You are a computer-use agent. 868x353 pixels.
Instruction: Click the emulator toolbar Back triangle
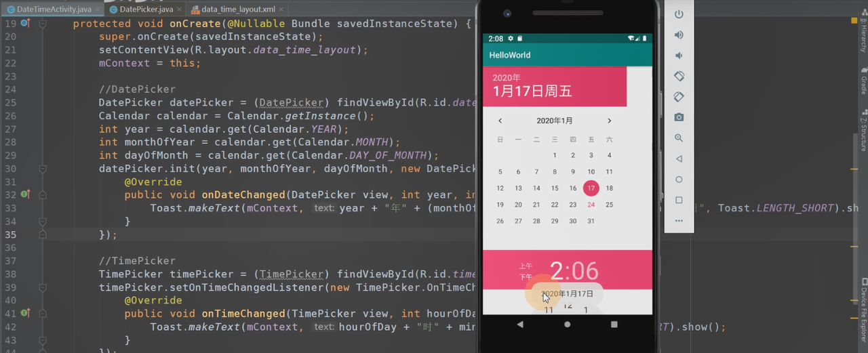[679, 159]
